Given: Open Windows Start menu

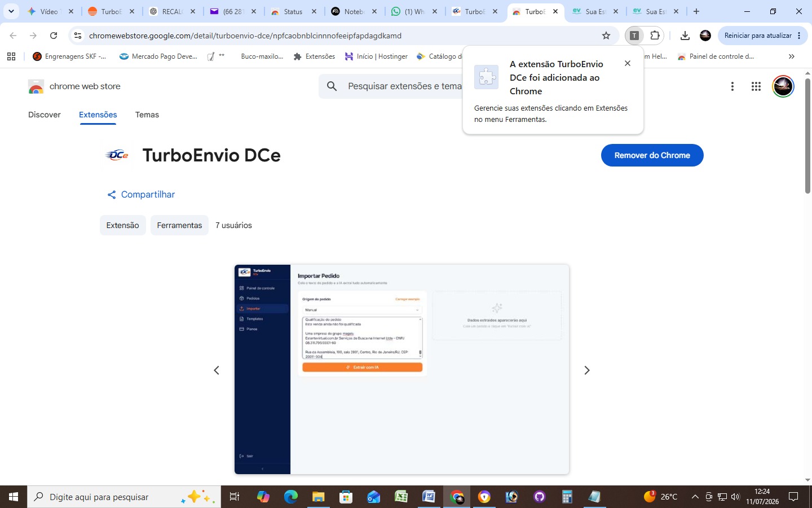Looking at the screenshot, I should (x=14, y=497).
